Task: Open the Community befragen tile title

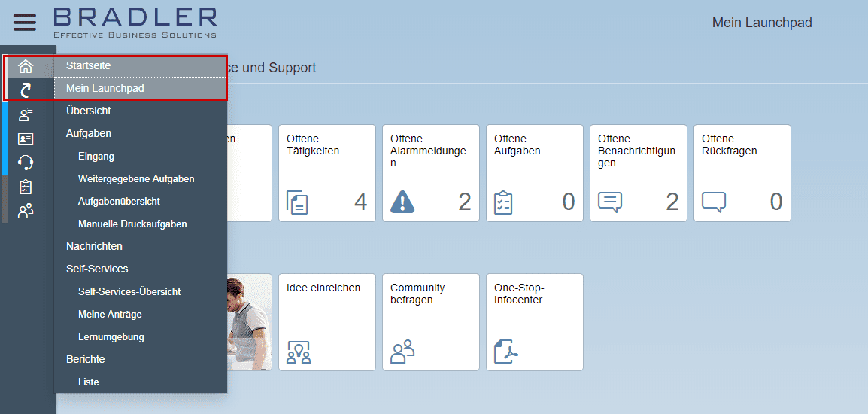Action: pyautogui.click(x=417, y=294)
